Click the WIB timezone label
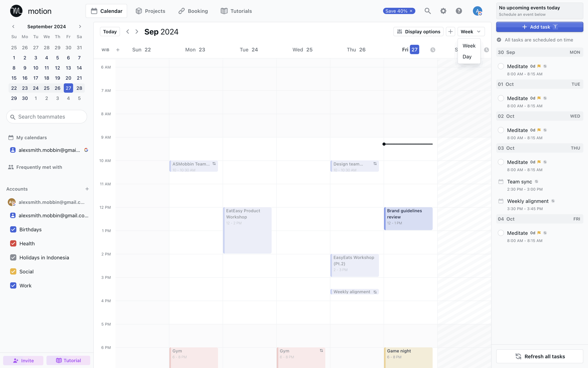 click(x=105, y=50)
